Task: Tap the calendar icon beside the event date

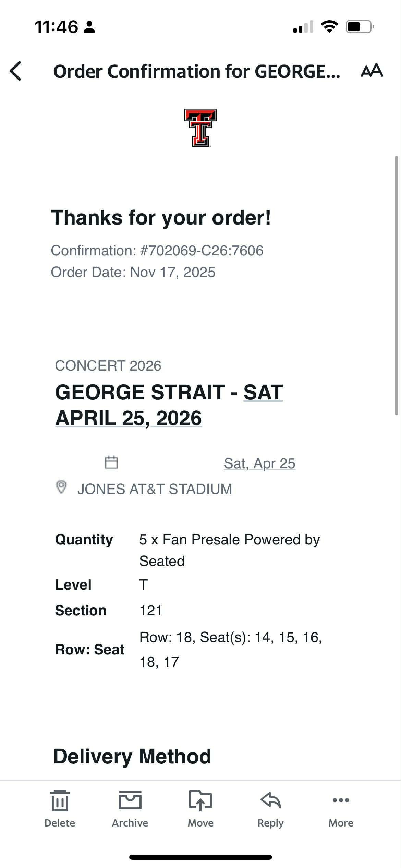Action: pos(111,462)
